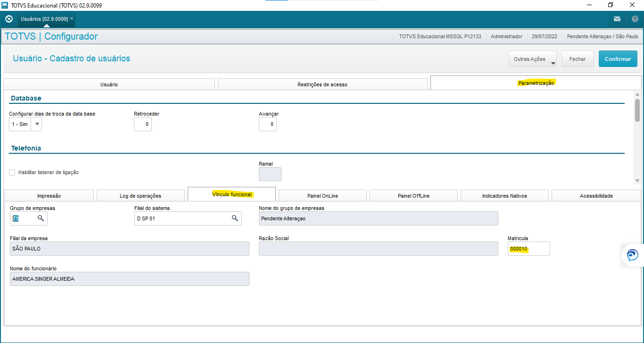Image resolution: width=644 pixels, height=343 pixels.
Task: Click the Retroceder number field
Action: coord(143,124)
